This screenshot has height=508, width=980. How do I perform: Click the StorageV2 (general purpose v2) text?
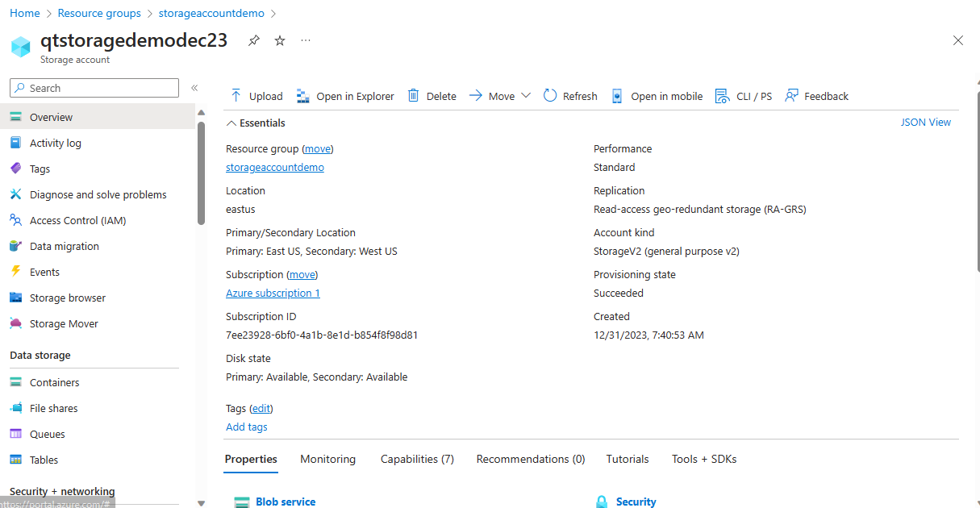pyautogui.click(x=666, y=252)
